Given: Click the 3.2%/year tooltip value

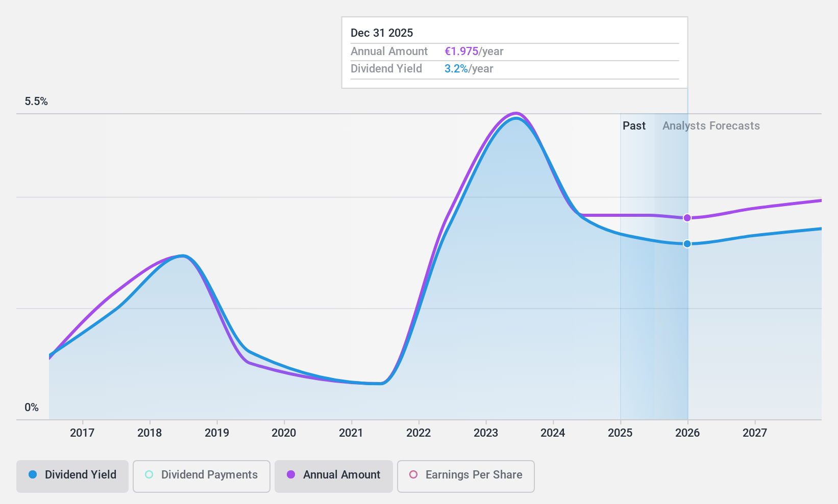Looking at the screenshot, I should (469, 69).
